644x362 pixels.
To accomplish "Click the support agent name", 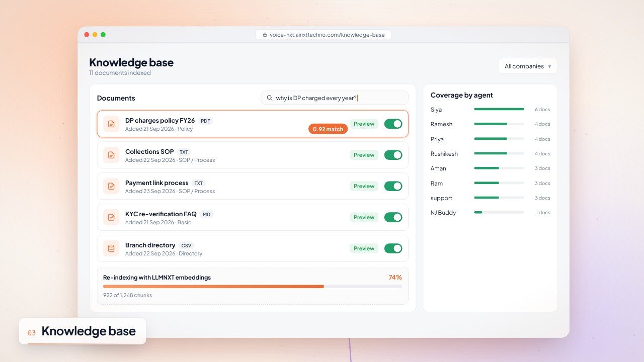I will coord(441,198).
